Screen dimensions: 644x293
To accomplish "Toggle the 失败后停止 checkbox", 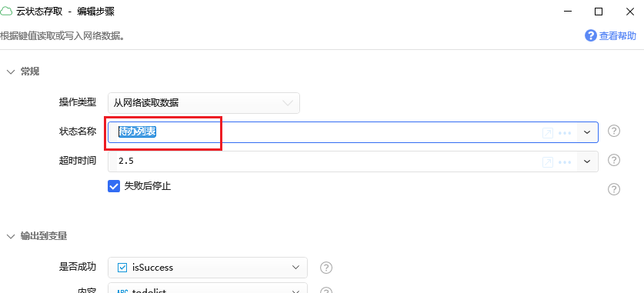I will [x=114, y=186].
